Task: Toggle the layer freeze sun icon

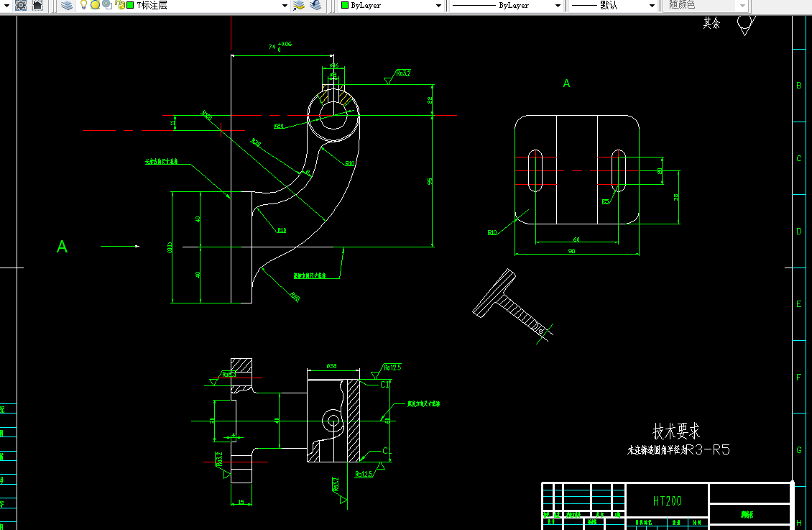Action: (96, 5)
